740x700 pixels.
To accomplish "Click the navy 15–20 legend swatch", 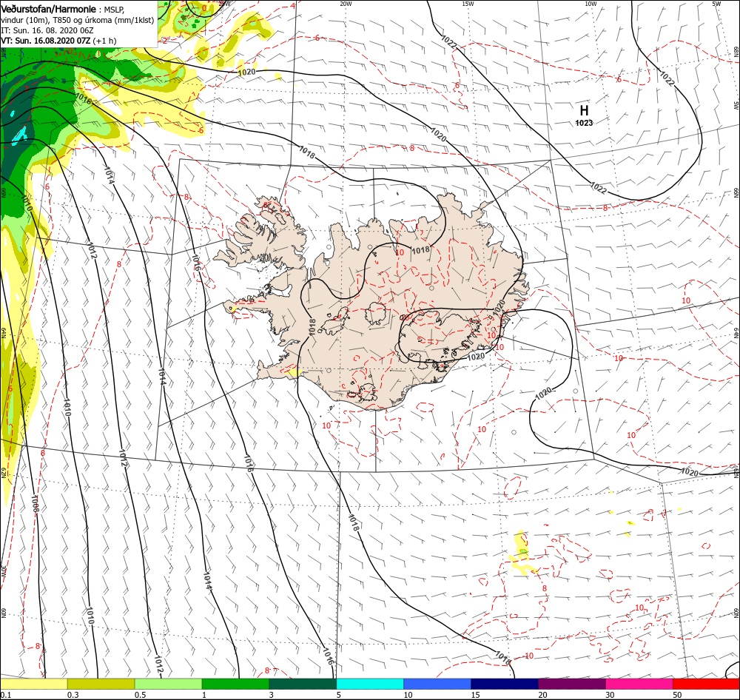I will click(505, 684).
